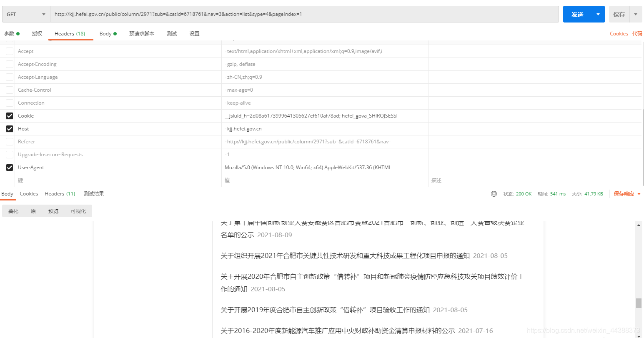Open the 测试结果 tab

(x=94, y=194)
